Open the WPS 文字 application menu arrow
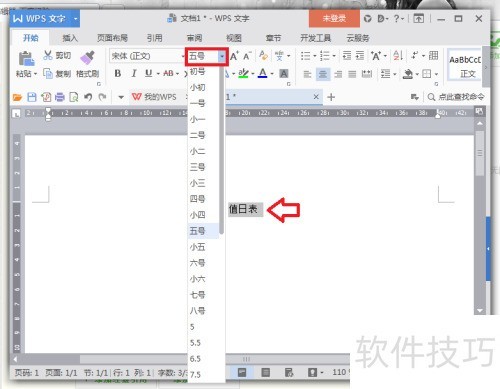The width and height of the screenshot is (500, 389). click(76, 19)
